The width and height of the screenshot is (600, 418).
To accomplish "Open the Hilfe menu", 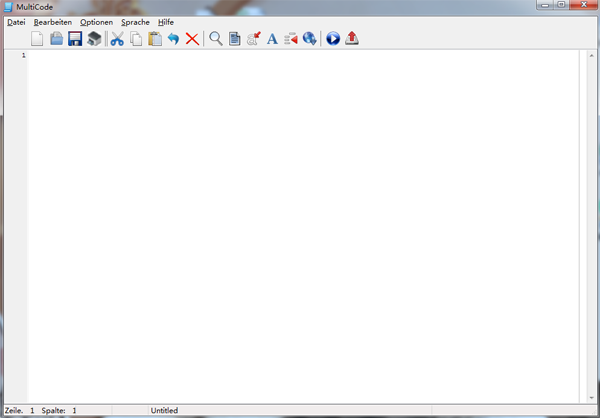I will (x=166, y=22).
